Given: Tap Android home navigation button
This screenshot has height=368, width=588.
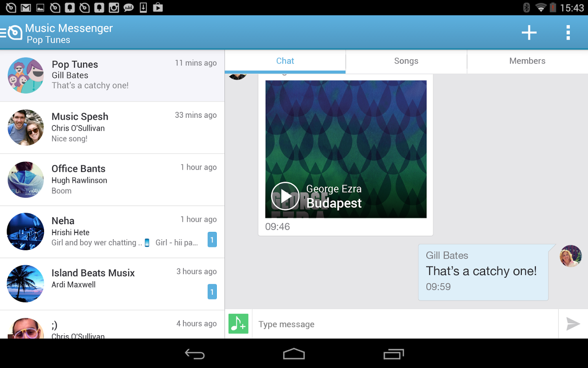Looking at the screenshot, I should point(294,354).
